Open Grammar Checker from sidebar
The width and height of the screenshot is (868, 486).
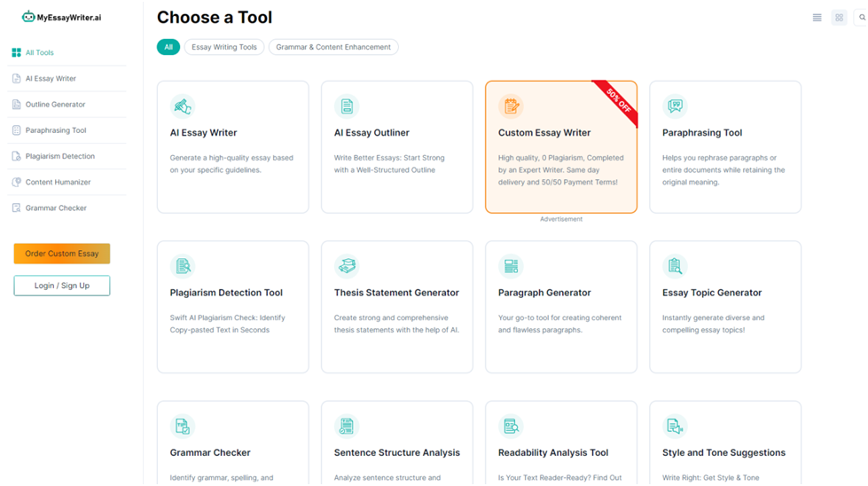click(56, 208)
